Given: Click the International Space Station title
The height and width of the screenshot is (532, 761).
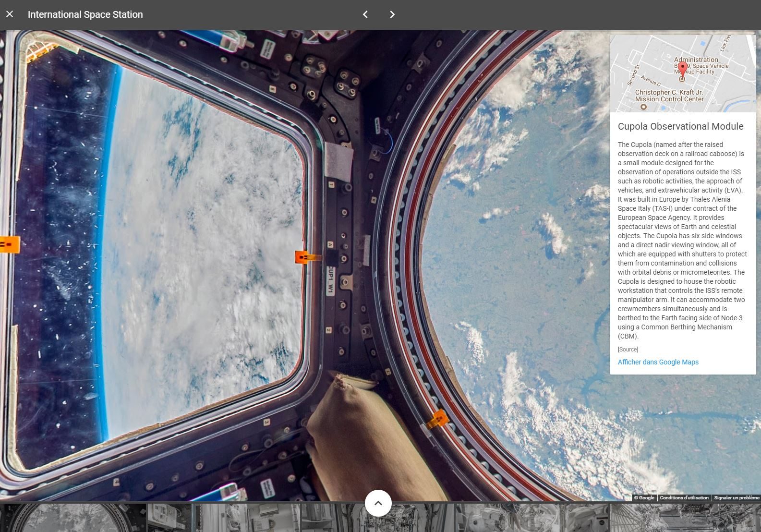Looking at the screenshot, I should (x=85, y=14).
